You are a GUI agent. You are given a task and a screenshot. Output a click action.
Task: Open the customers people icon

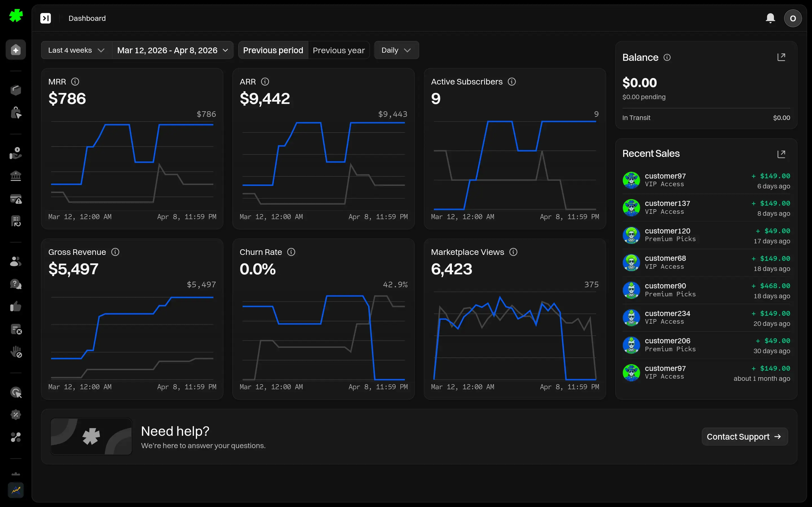pyautogui.click(x=16, y=261)
